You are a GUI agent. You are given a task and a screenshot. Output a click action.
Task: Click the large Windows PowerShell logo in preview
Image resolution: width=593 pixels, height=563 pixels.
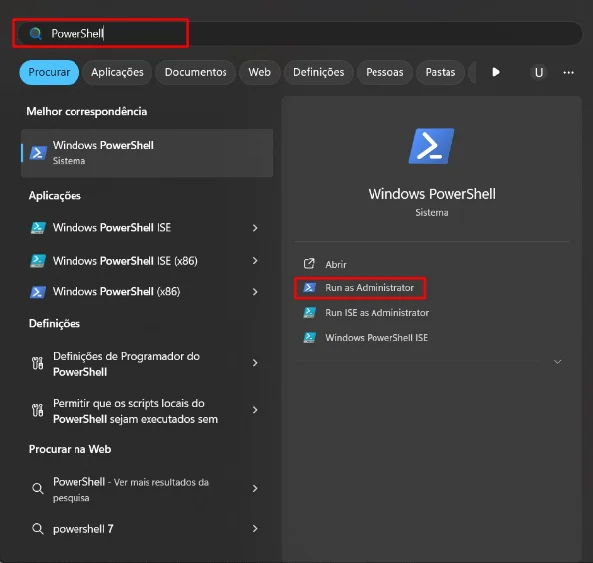pos(432,146)
